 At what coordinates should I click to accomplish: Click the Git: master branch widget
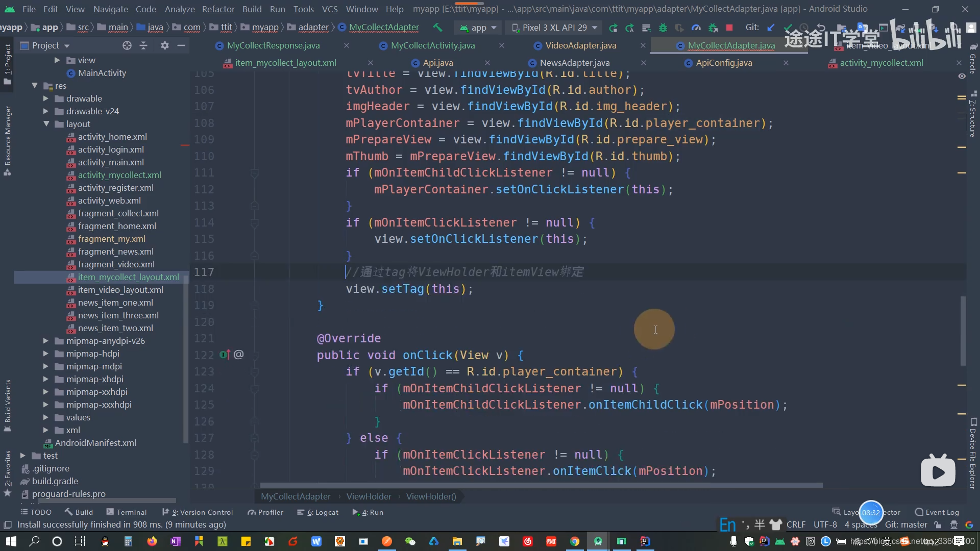(x=906, y=525)
